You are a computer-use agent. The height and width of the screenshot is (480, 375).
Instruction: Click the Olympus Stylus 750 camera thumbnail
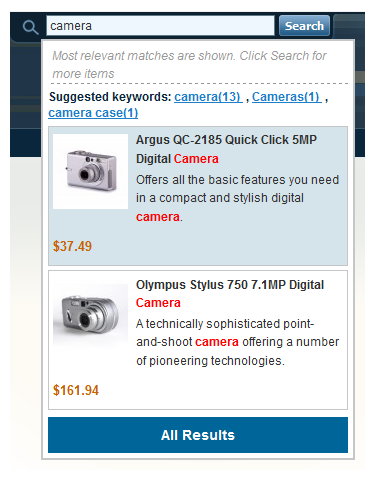pyautogui.click(x=90, y=315)
